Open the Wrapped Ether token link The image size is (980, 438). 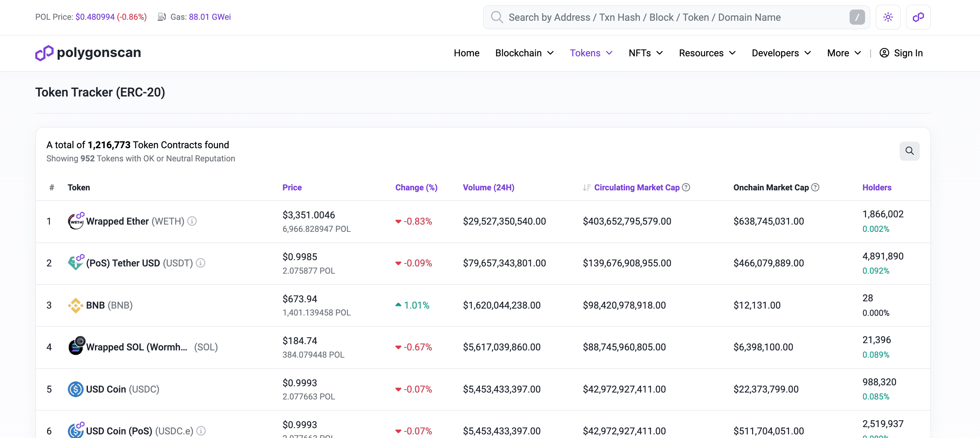pos(117,221)
